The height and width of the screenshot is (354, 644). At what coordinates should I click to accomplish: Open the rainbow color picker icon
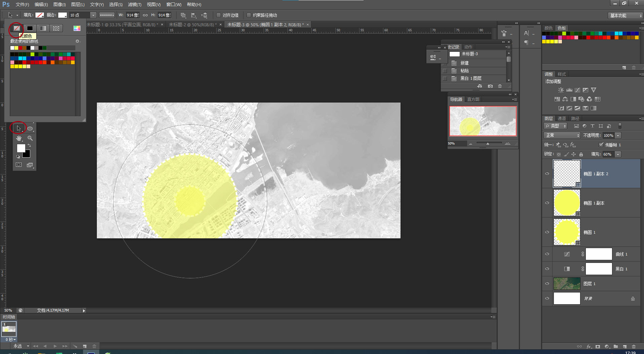pyautogui.click(x=77, y=28)
